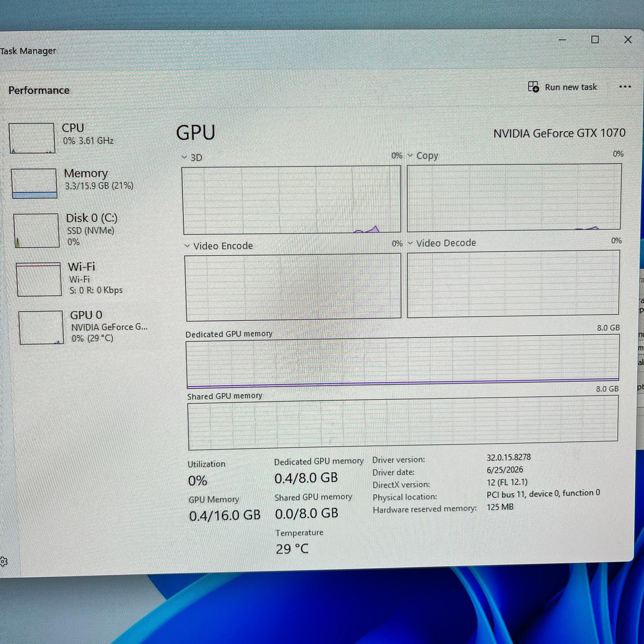Click the 3D utilization graph
The width and height of the screenshot is (644, 644).
[292, 200]
